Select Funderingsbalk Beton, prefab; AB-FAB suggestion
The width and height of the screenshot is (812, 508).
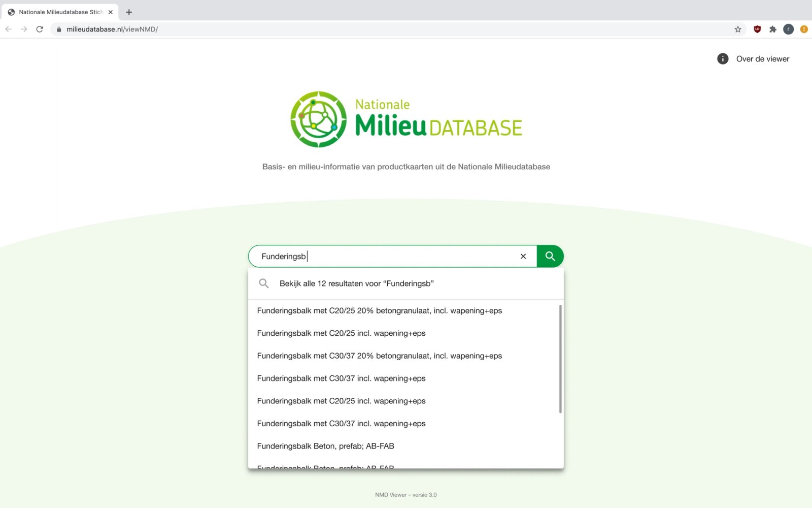point(403,446)
